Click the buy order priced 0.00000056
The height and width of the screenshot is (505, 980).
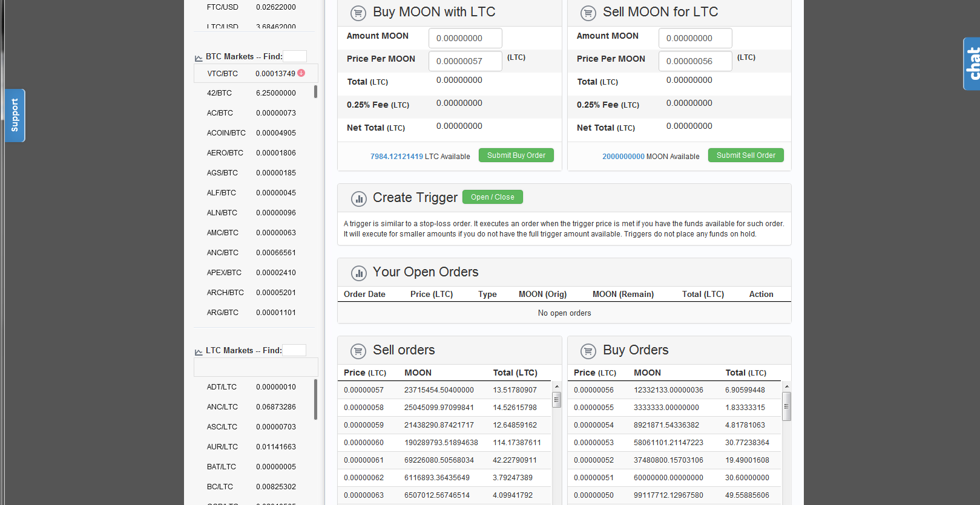[x=674, y=390]
